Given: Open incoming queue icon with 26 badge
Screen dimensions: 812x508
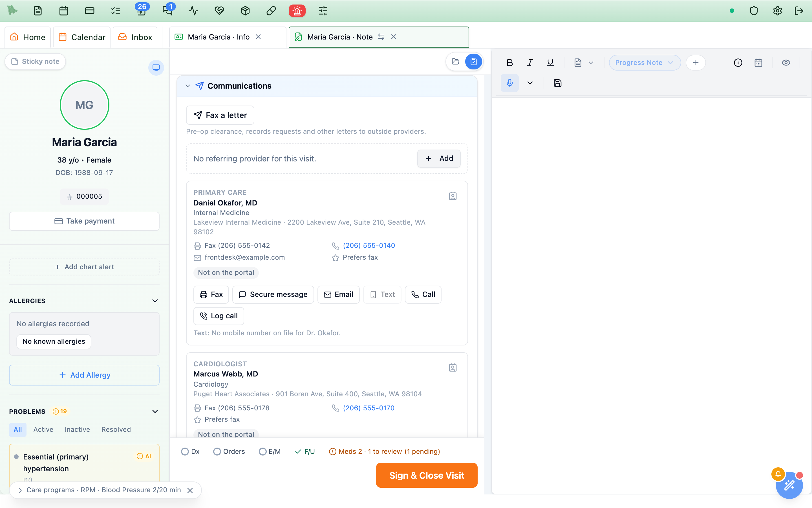Looking at the screenshot, I should coord(141,11).
